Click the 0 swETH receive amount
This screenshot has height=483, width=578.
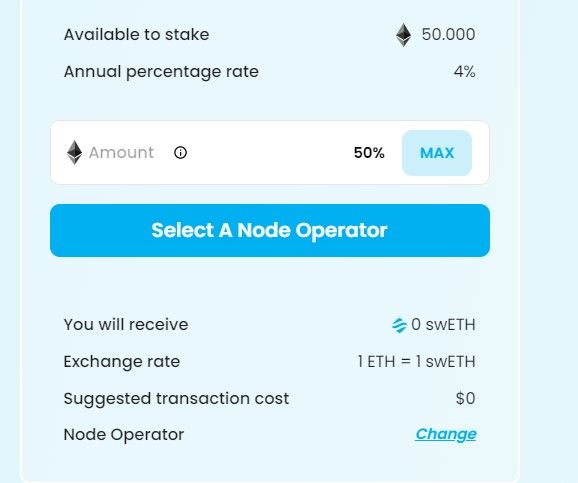[443, 325]
